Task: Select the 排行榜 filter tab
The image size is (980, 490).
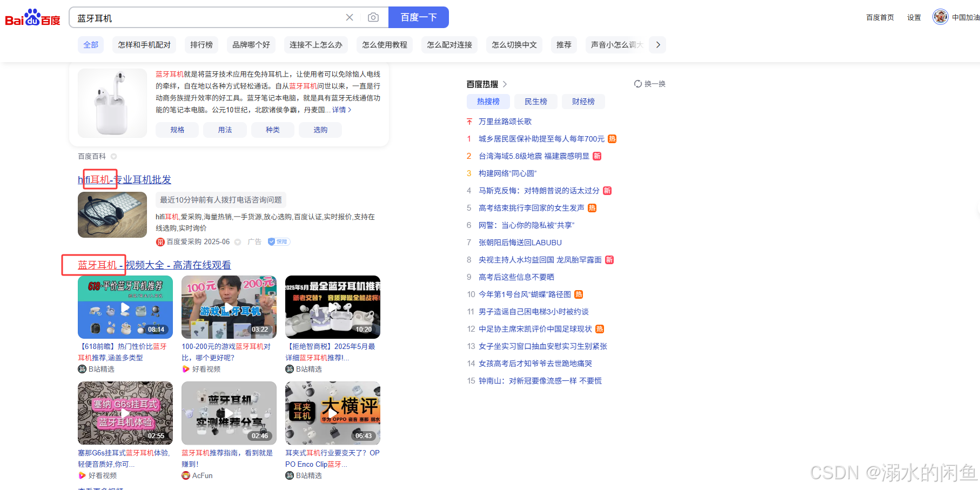Action: (202, 45)
